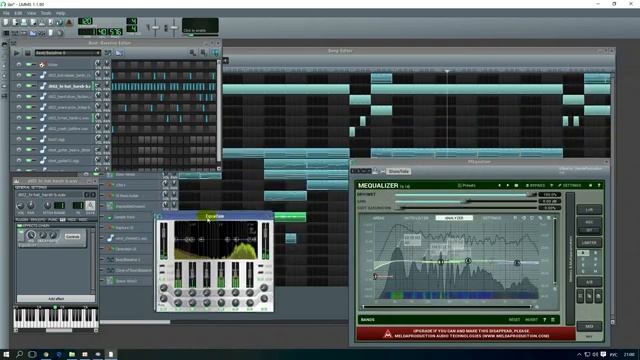Open MEqualizer Settings in header

(x=569, y=185)
